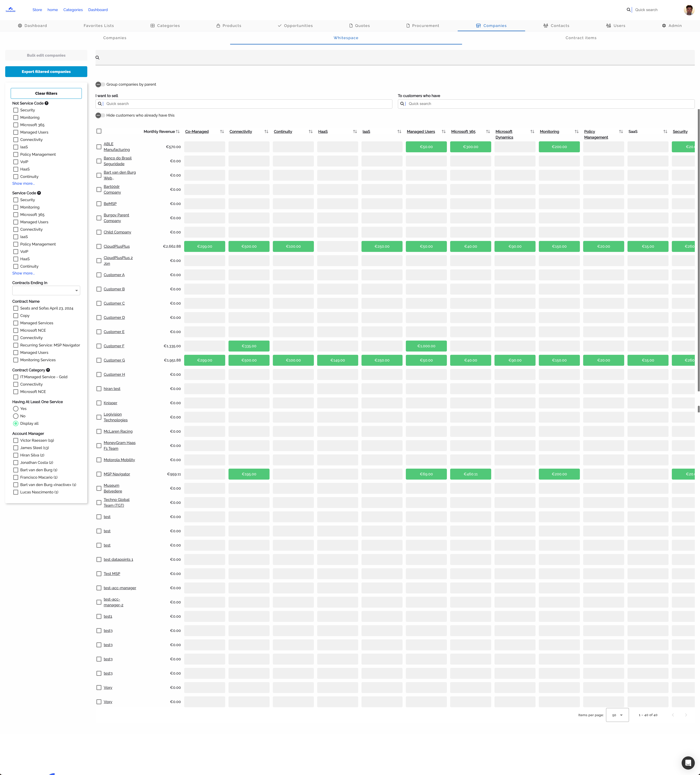This screenshot has width=700, height=775.
Task: Open the user avatar menu
Action: [689, 10]
